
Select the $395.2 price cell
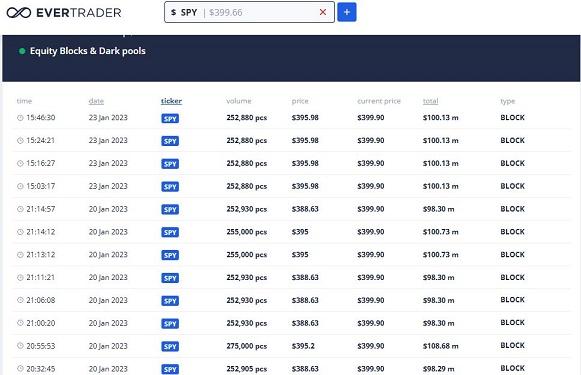click(303, 346)
